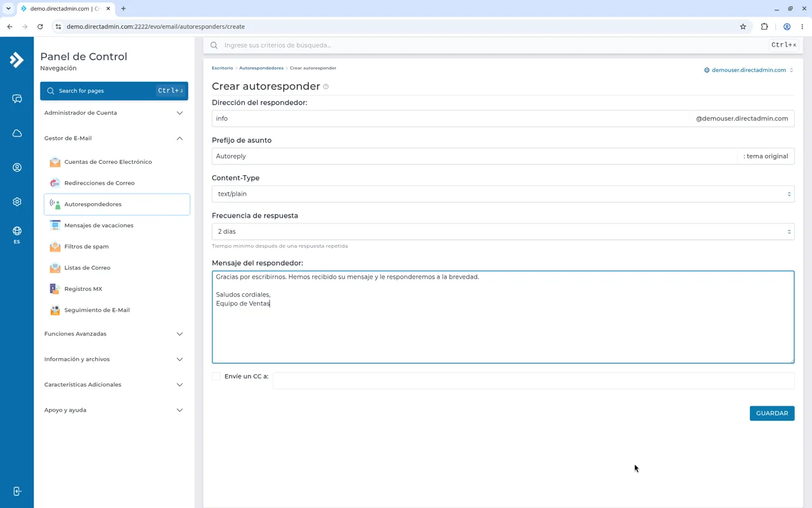
Task: Open a new browser tab
Action: tap(123, 9)
